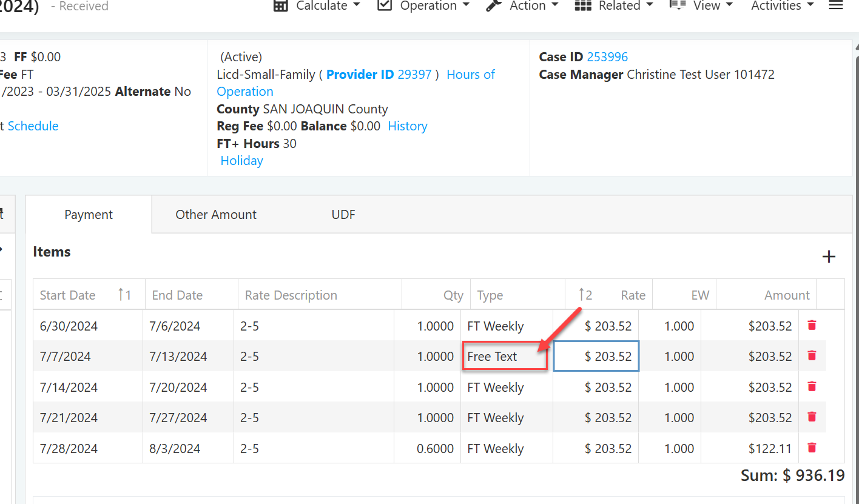Screen dimensions: 859x504
Task: Open the Related dropdown chevron
Action: (650, 6)
